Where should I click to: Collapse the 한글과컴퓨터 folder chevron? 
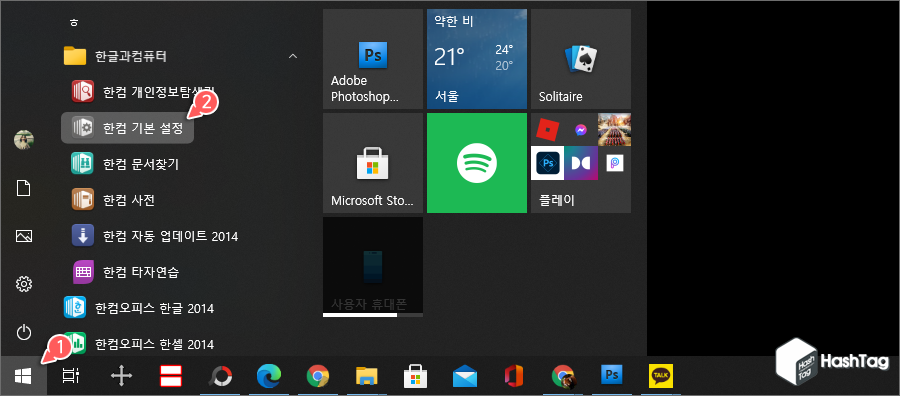[x=293, y=56]
